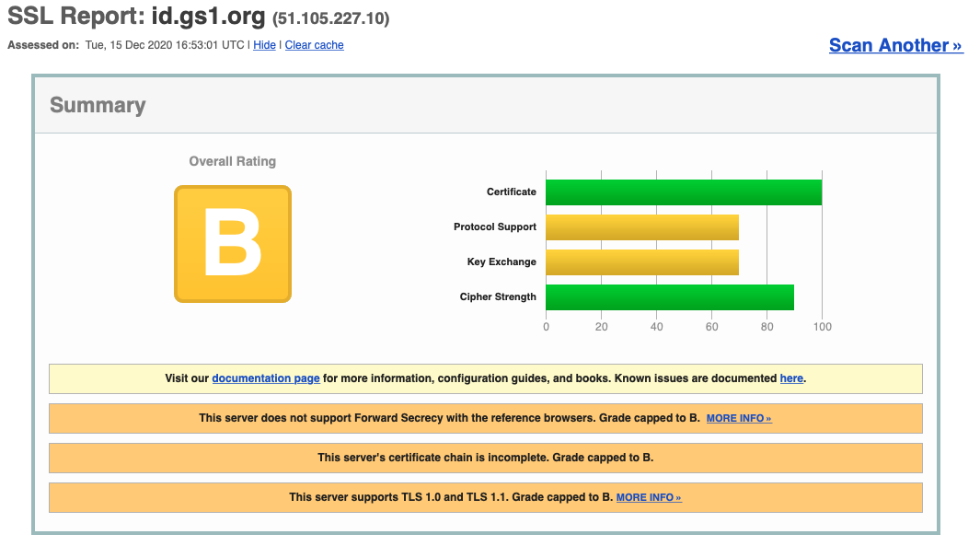Open MORE INFO about Forward Secrecy
The height and width of the screenshot is (546, 980).
738,417
